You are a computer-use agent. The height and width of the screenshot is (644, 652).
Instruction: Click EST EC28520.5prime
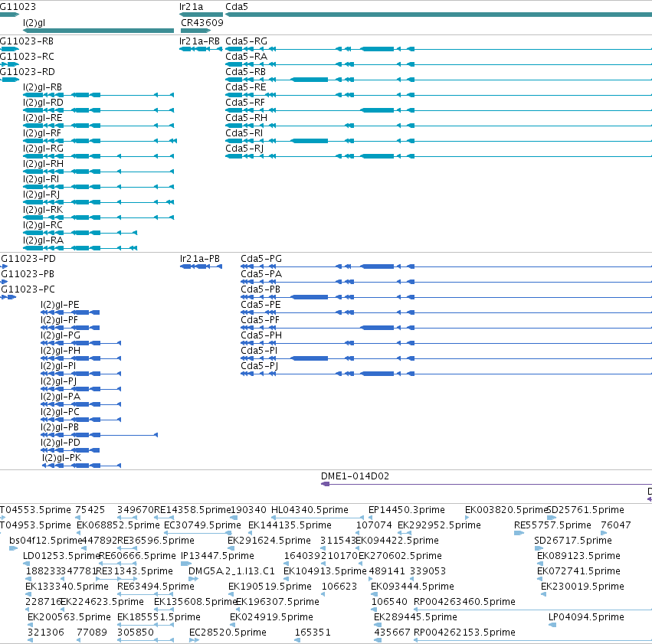click(194, 640)
